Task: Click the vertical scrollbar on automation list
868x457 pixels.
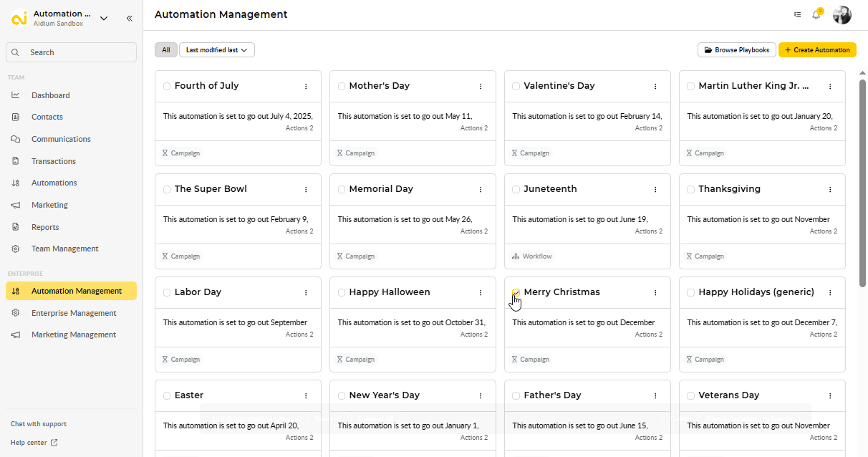Action: tap(862, 179)
